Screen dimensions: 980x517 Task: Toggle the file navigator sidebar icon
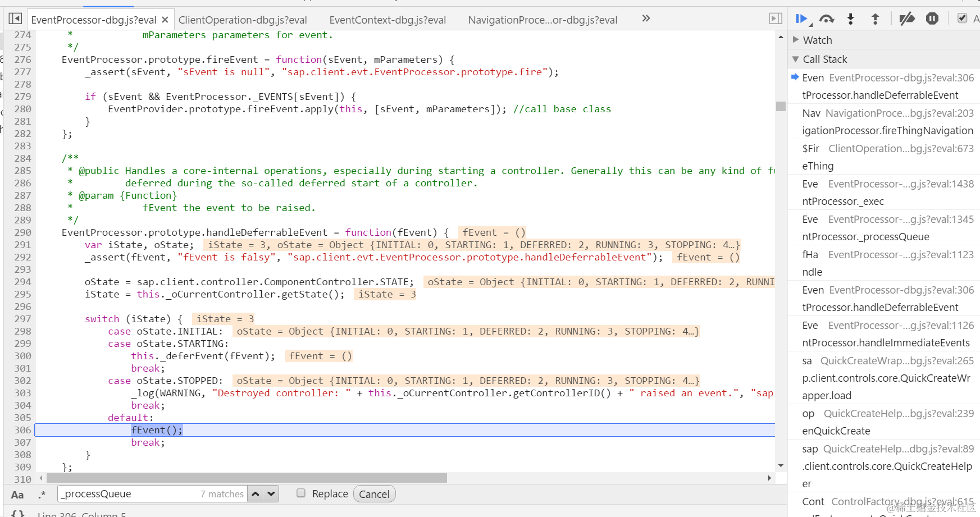point(15,19)
